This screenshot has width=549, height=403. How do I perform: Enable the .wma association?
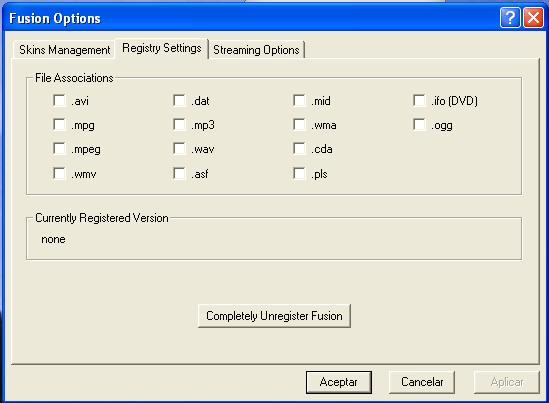click(x=299, y=125)
